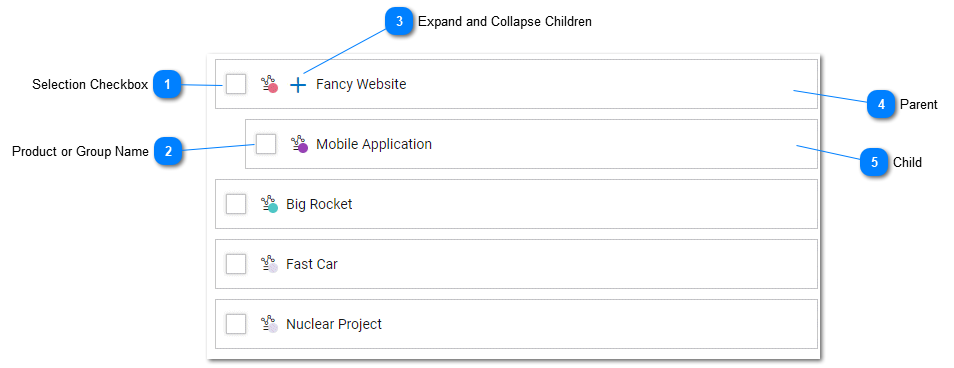Enable the Fast Car checkbox

235,264
